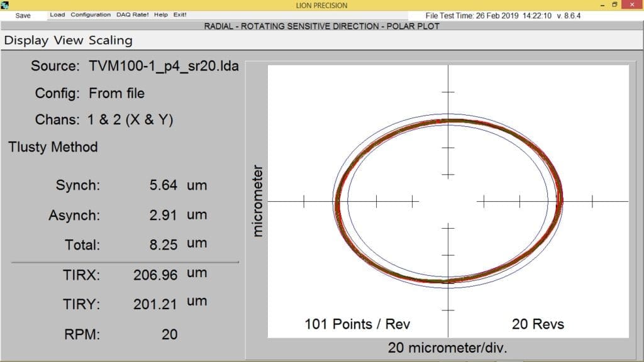Image resolution: width=644 pixels, height=362 pixels.
Task: Click the RPM value 20
Action: 169,334
